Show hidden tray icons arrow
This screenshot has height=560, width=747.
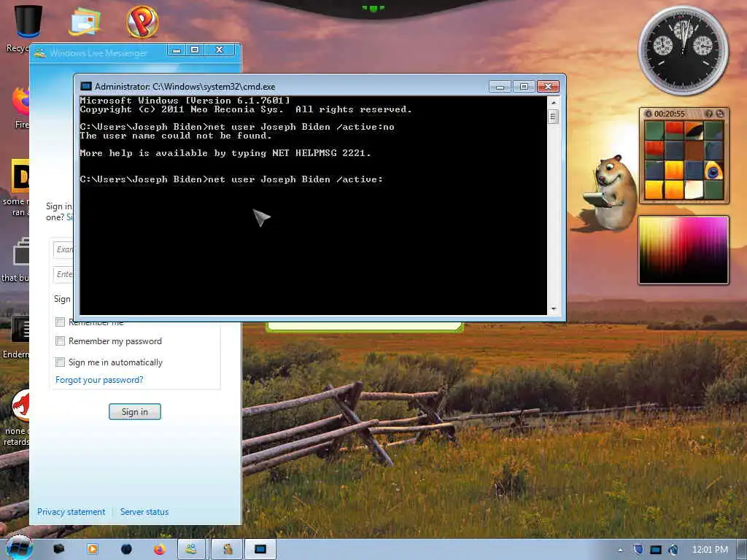pyautogui.click(x=620, y=550)
